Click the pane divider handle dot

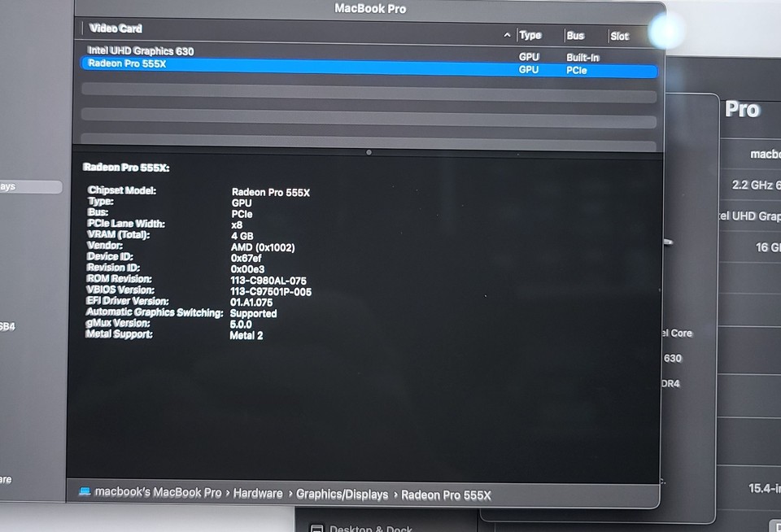click(x=369, y=152)
